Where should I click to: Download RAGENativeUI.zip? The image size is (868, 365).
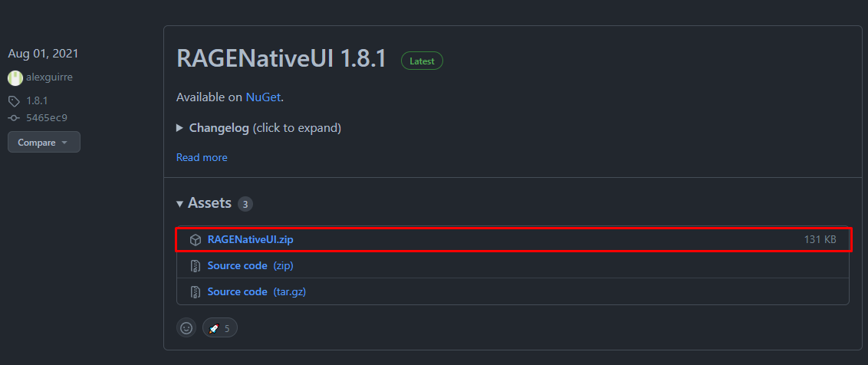[x=250, y=240]
